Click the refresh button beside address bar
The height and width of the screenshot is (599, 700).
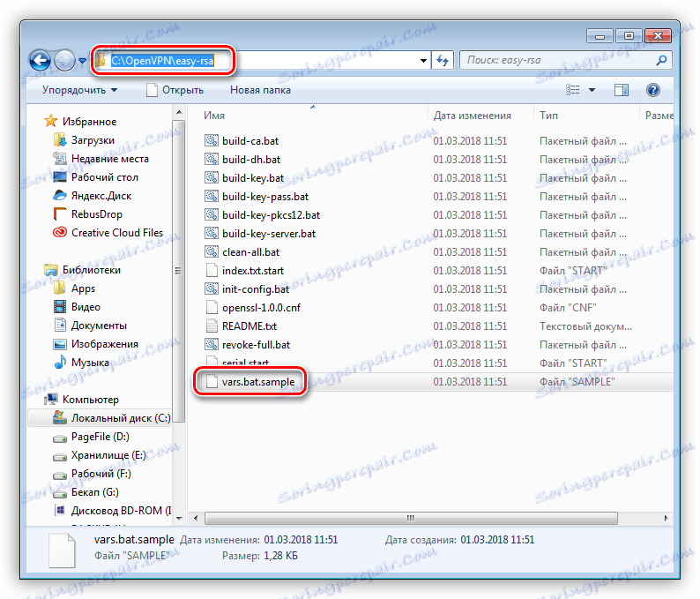click(443, 60)
